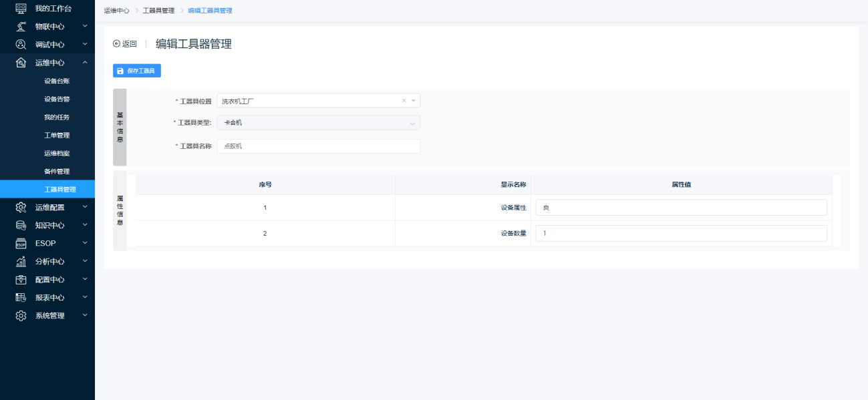Screen dimensions: 868x400
Task: Expand the 配置中心 menu chevron
Action: click(x=85, y=280)
